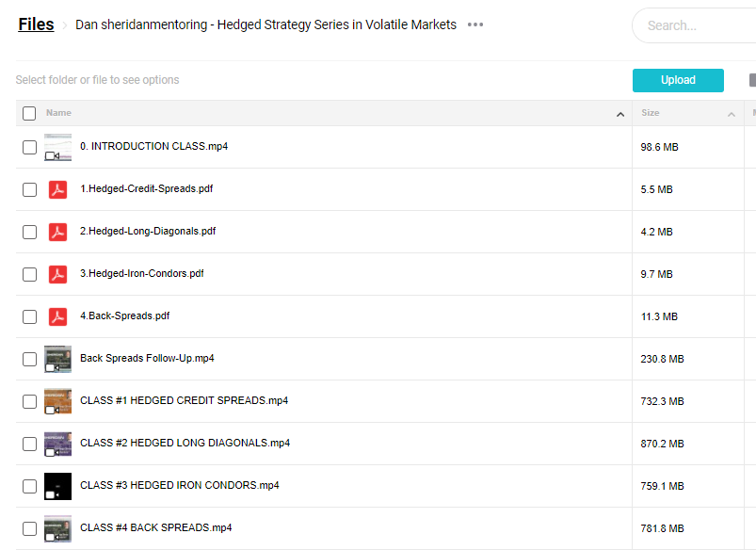Click the 98.6 MB size value
The height and width of the screenshot is (550, 756).
point(659,147)
